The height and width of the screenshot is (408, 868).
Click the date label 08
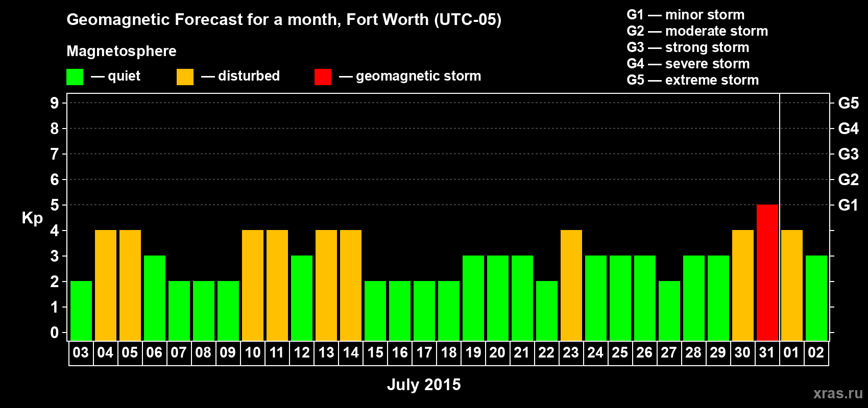(203, 353)
